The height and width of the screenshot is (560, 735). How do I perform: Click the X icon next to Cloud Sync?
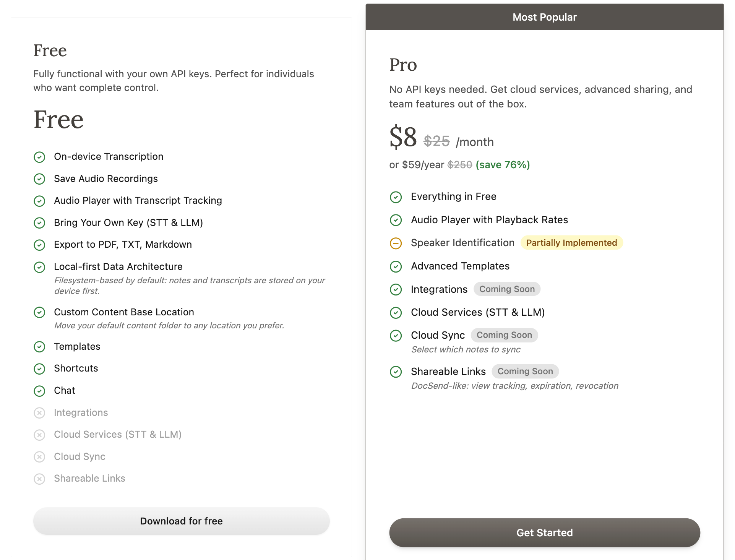[40, 457]
